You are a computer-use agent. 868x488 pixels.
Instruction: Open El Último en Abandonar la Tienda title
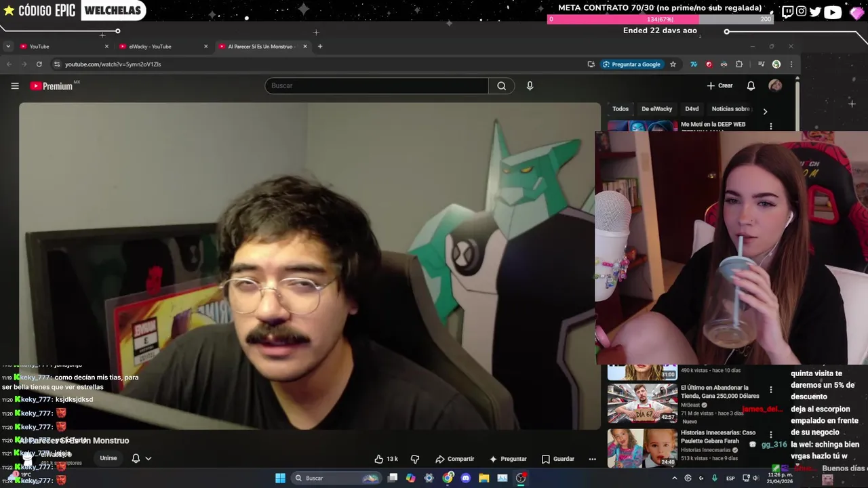(719, 392)
